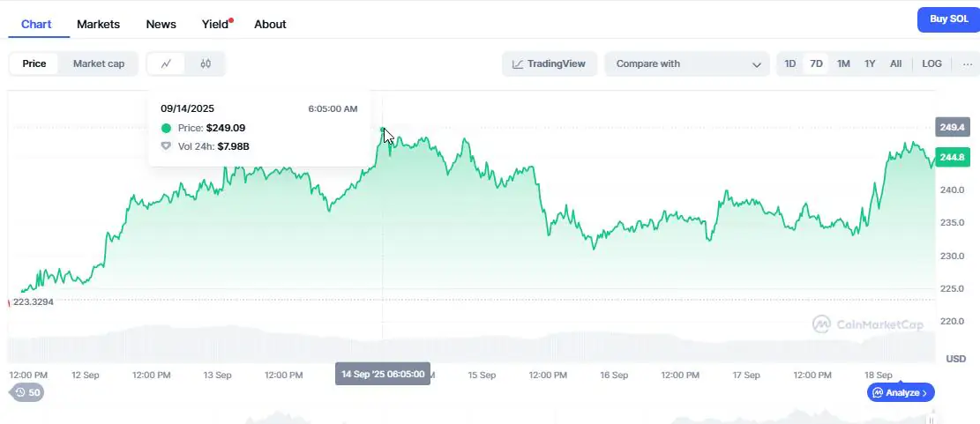Viewport: 980px width, 424px height.
Task: Switch to line chart view icon
Action: (166, 63)
